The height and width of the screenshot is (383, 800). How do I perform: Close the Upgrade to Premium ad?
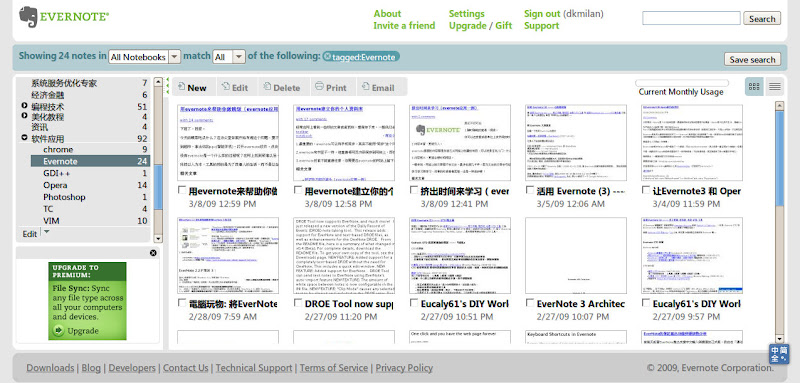tap(153, 253)
